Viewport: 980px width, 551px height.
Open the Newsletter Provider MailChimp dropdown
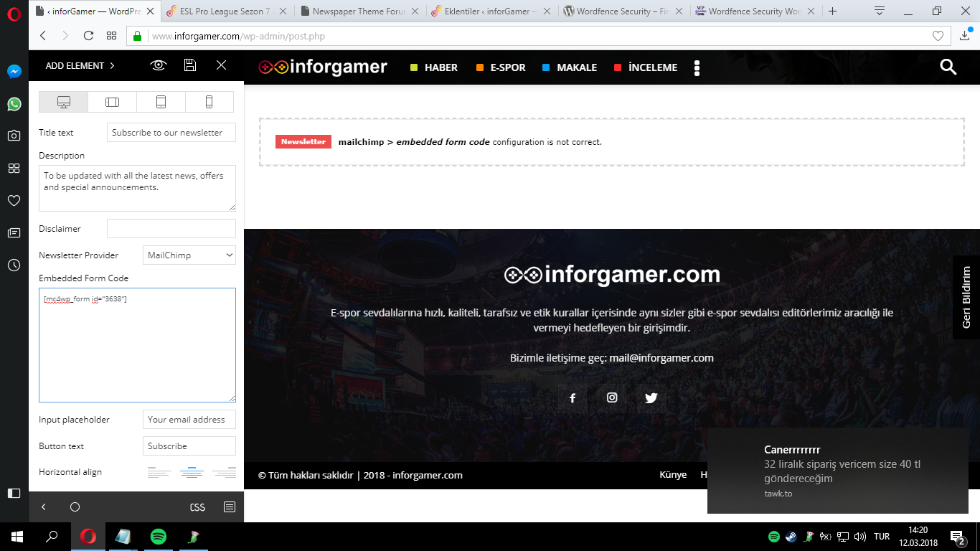189,255
